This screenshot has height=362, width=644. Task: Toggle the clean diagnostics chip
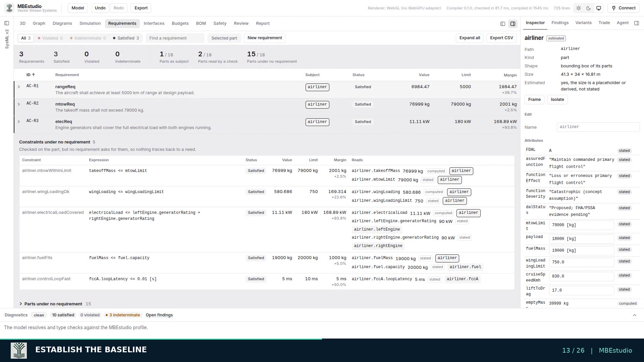[39, 315]
